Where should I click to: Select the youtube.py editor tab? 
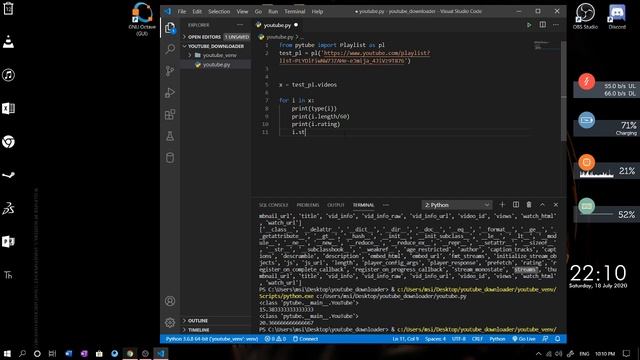tap(277, 25)
